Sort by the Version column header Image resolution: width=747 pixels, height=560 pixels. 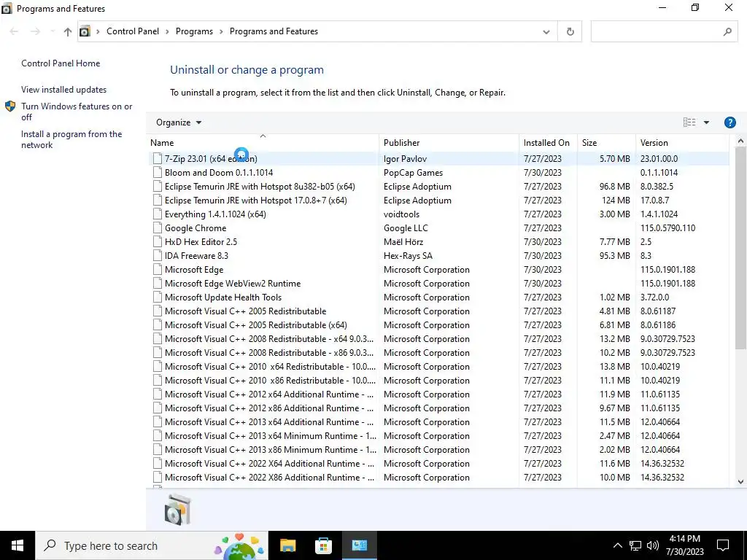[x=682, y=142]
